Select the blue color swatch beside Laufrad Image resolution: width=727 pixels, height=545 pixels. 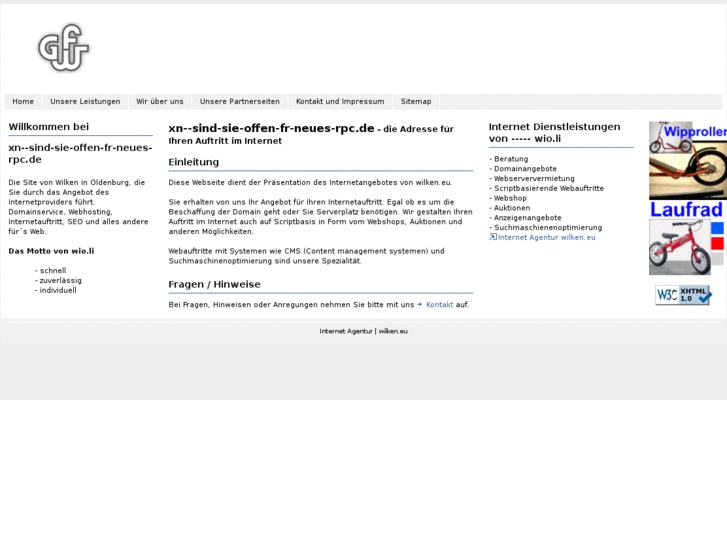coord(717,228)
